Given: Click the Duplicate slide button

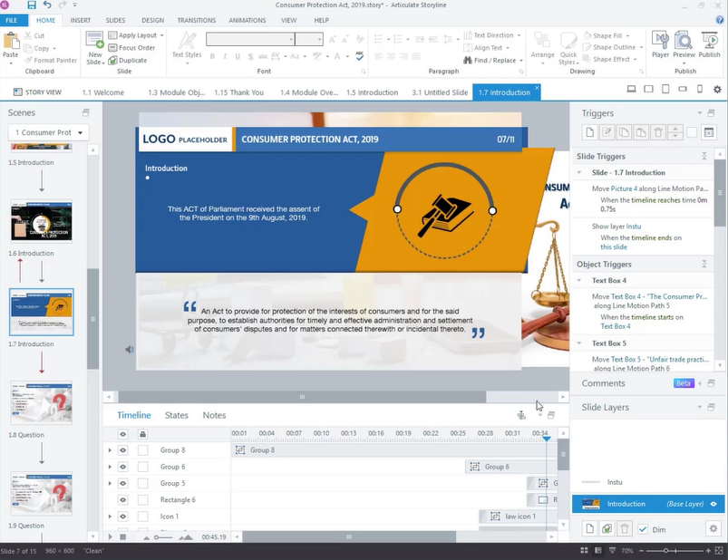Looking at the screenshot, I should pos(128,61).
